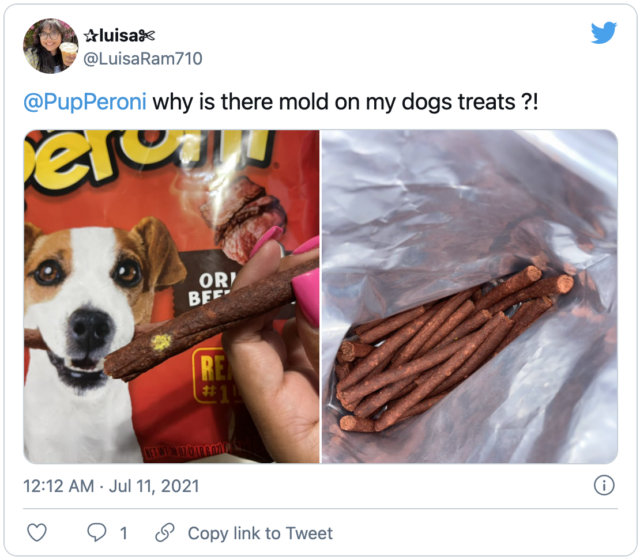This screenshot has height=560, width=640.
Task: Click the tweet text about mold on treats
Action: click(x=345, y=102)
